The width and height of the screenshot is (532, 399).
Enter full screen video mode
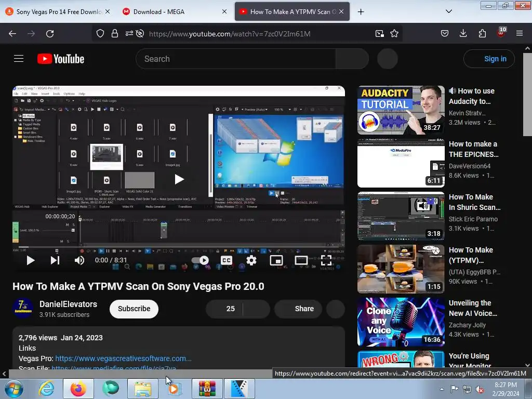[326, 260]
